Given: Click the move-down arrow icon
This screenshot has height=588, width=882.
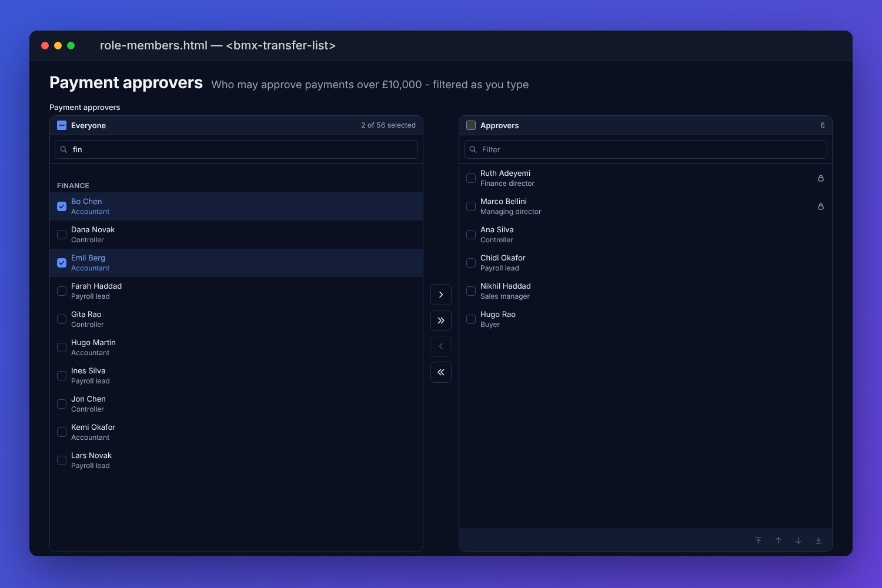Looking at the screenshot, I should [x=799, y=540].
